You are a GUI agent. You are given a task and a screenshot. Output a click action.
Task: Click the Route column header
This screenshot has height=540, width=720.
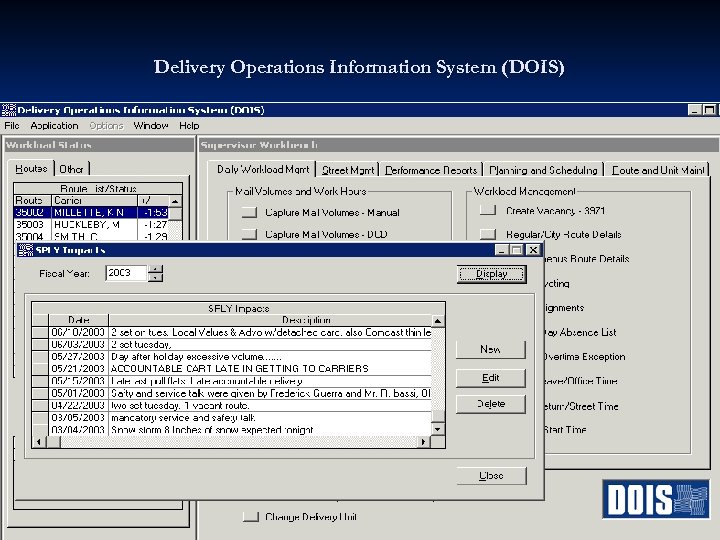[x=33, y=201]
